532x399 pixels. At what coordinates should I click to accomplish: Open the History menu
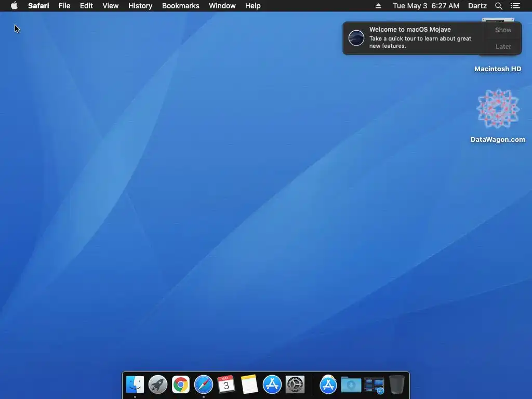pos(140,6)
